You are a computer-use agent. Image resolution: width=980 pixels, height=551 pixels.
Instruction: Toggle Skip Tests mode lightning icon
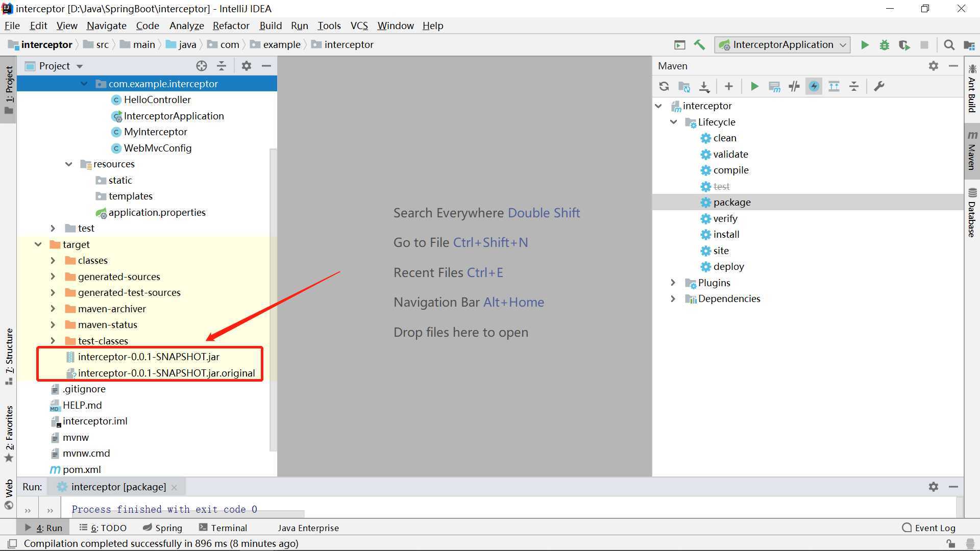(x=814, y=86)
